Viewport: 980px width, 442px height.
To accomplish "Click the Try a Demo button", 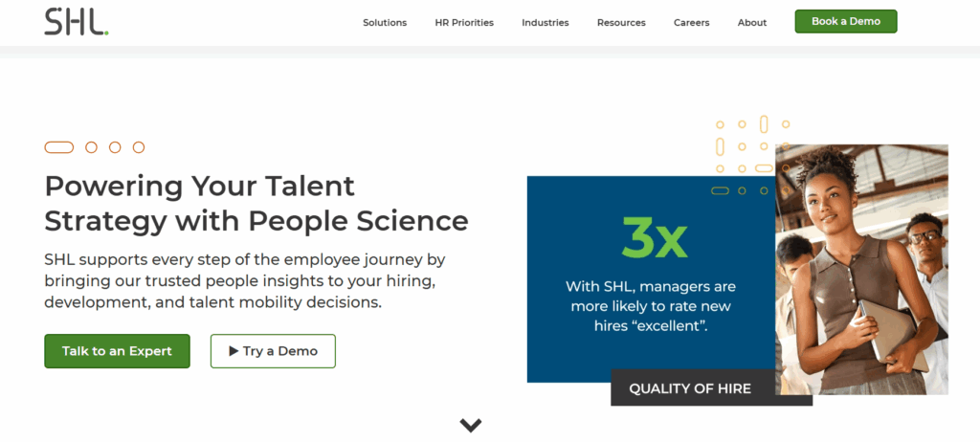I will [273, 351].
